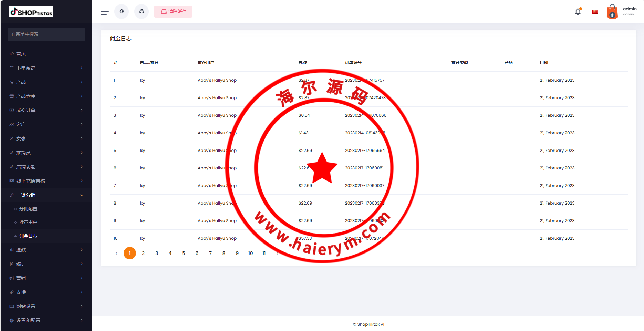This screenshot has height=331, width=644.
Task: Click the printer icon in header
Action: tap(142, 12)
